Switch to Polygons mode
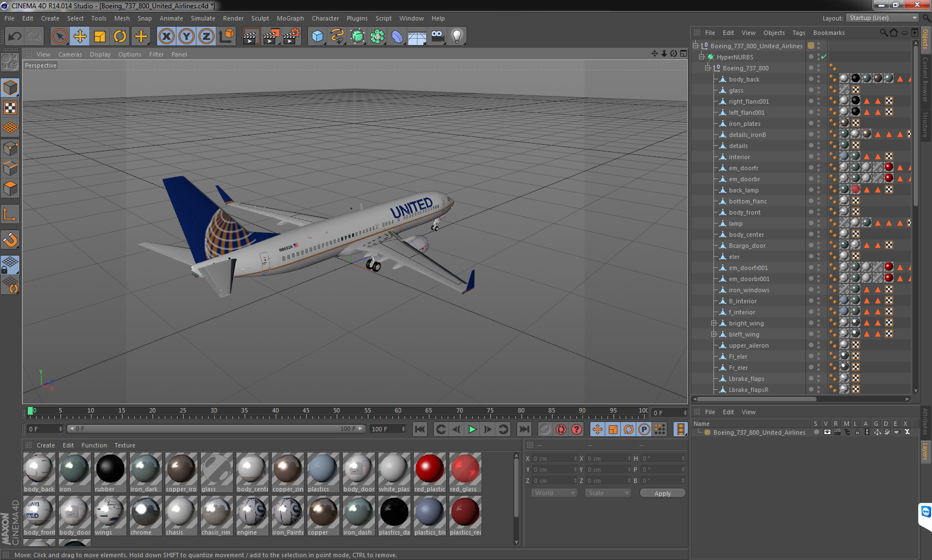The width and height of the screenshot is (932, 560). [x=11, y=188]
